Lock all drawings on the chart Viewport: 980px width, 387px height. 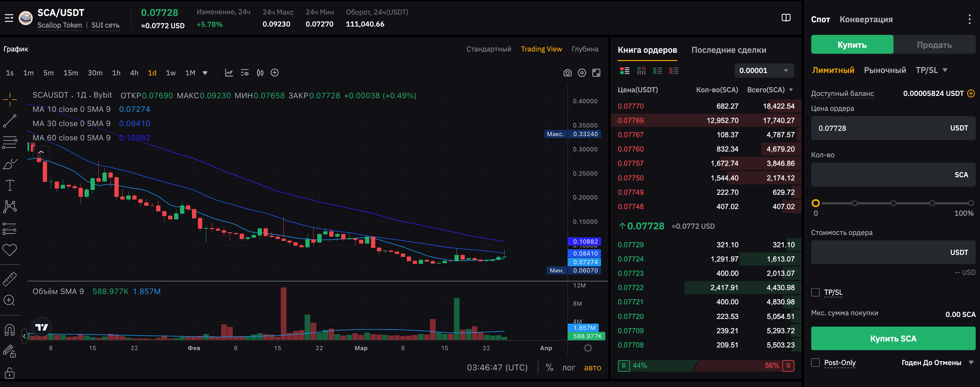[10, 373]
